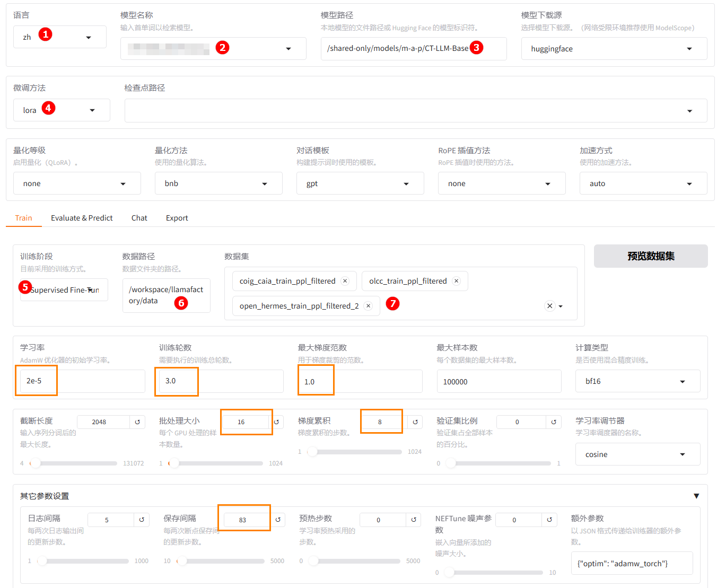Remove olcc_train_ppl_filtered dataset tag
717x588 pixels.
(456, 281)
